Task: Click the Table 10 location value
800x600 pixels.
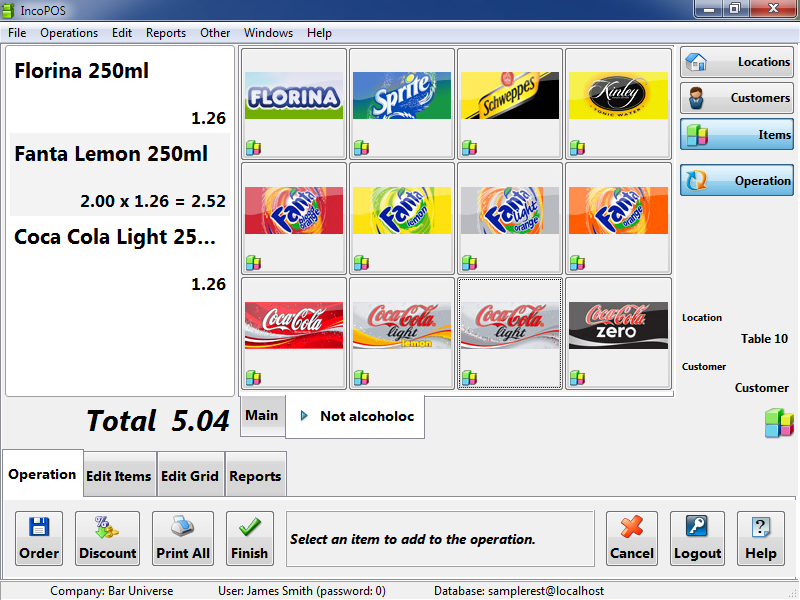Action: pyautogui.click(x=764, y=339)
